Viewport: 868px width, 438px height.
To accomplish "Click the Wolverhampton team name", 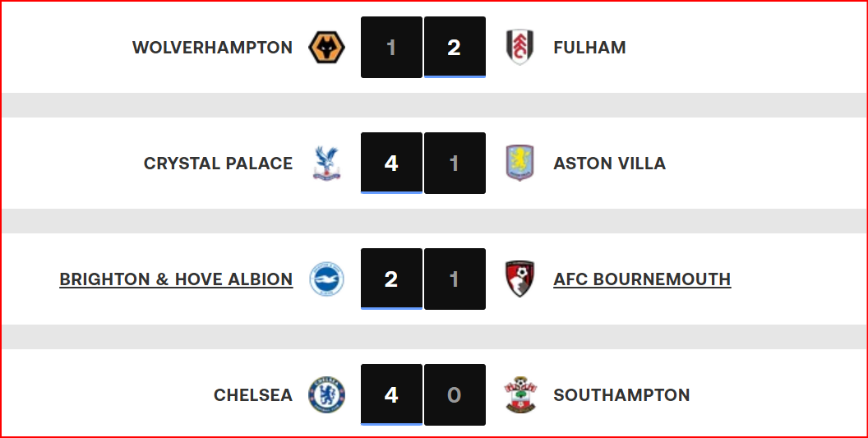I will pyautogui.click(x=213, y=48).
